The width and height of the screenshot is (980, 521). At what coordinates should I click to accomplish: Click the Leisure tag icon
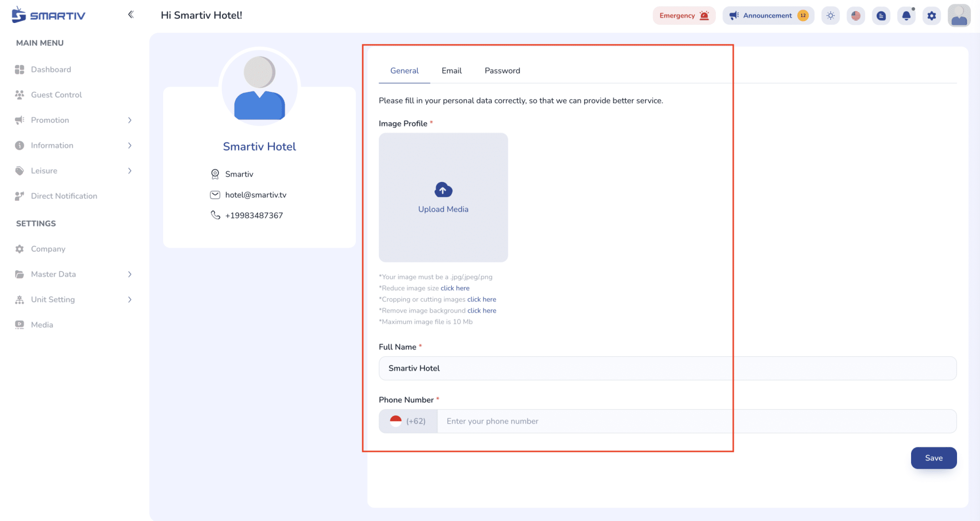coord(20,171)
